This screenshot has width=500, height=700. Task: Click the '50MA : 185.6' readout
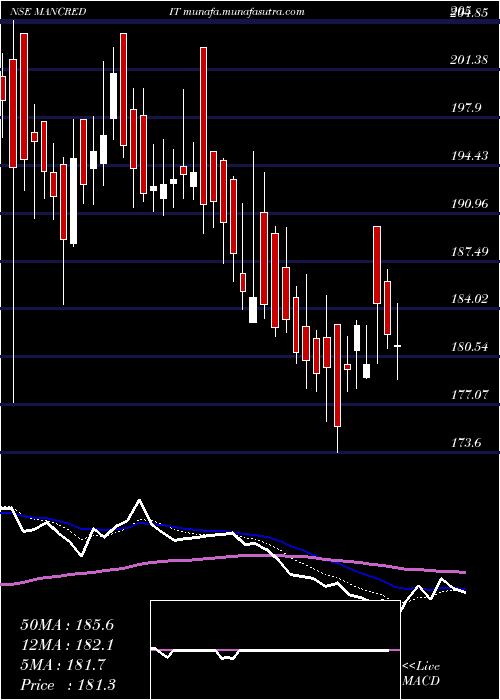coord(67,625)
